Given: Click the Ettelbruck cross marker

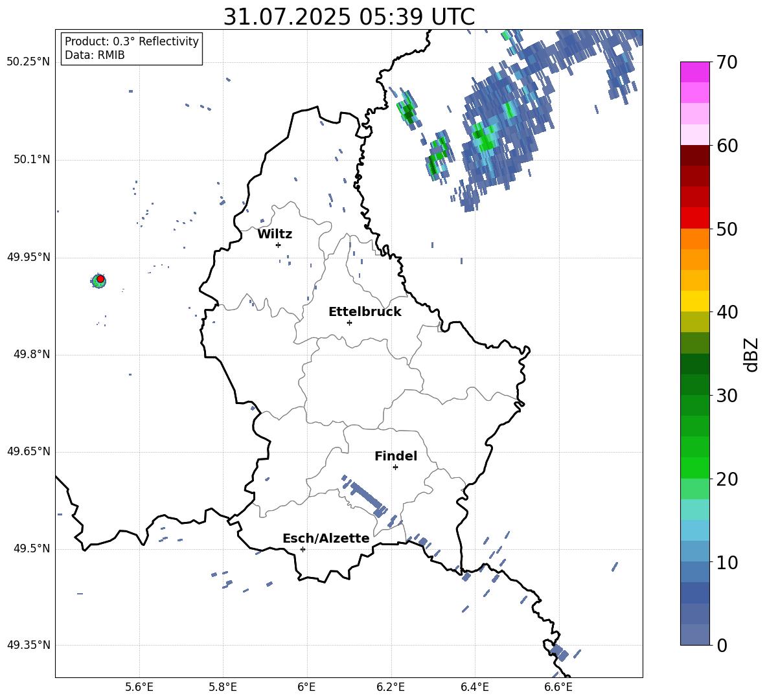Looking at the screenshot, I should [349, 322].
